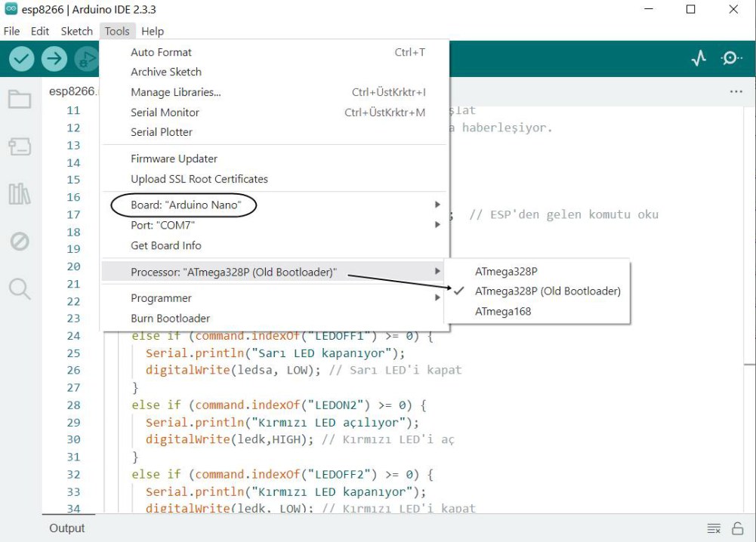Click line number 17 in the gutter
Viewport: 756px width, 542px height.
click(74, 214)
